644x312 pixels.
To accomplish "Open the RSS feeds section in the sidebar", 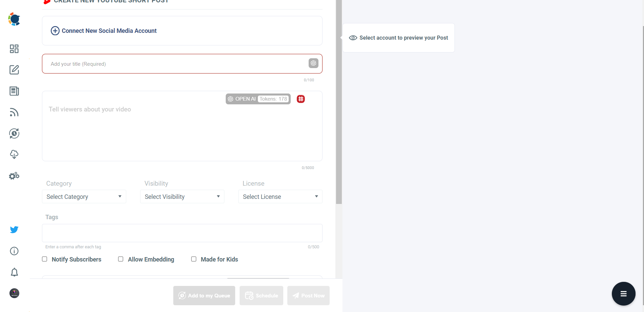I will (x=14, y=112).
